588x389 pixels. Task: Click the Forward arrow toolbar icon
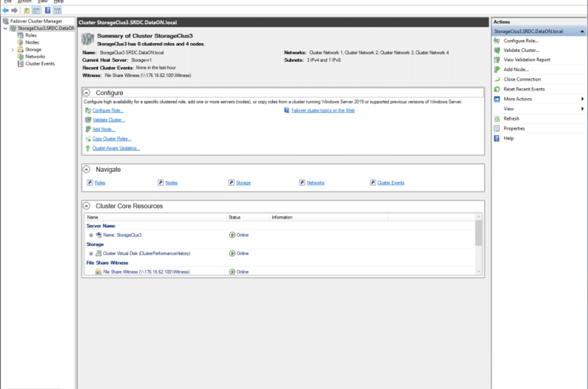pos(14,11)
